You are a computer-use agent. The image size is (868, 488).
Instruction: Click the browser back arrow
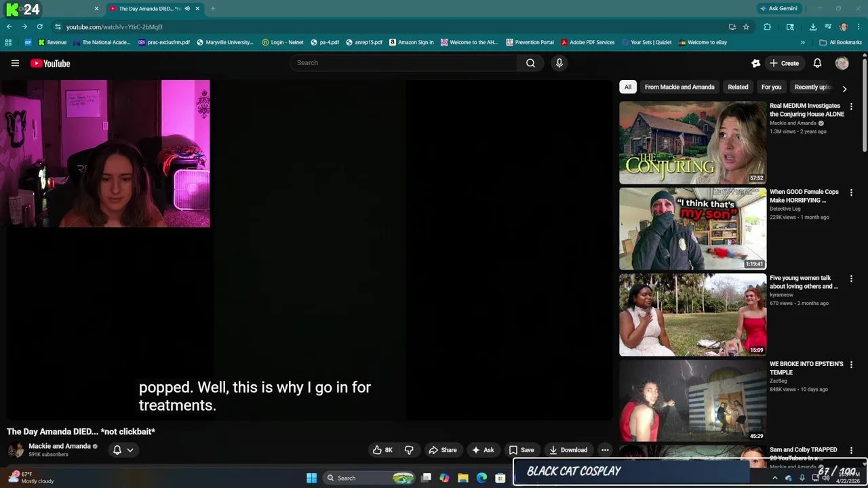(x=9, y=26)
